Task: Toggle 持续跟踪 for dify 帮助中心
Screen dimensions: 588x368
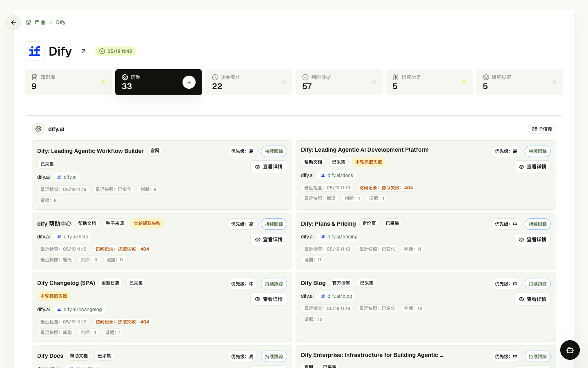Action: (274, 224)
